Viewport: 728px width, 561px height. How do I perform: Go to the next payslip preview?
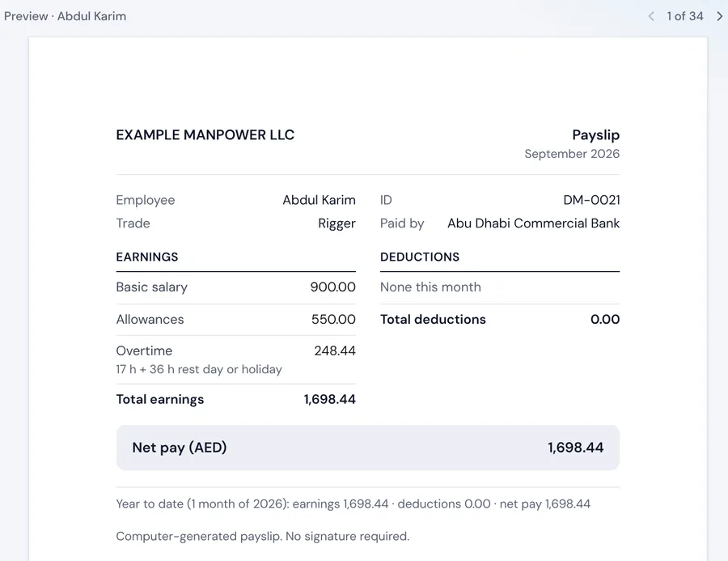coord(720,16)
